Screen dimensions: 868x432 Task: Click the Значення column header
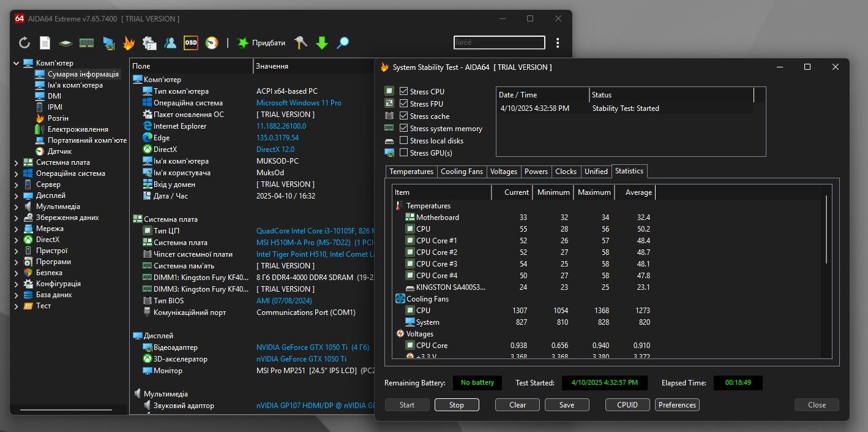pos(313,66)
